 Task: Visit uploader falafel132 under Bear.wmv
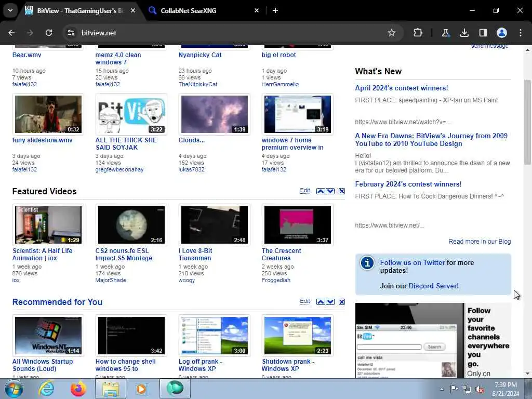click(x=24, y=84)
